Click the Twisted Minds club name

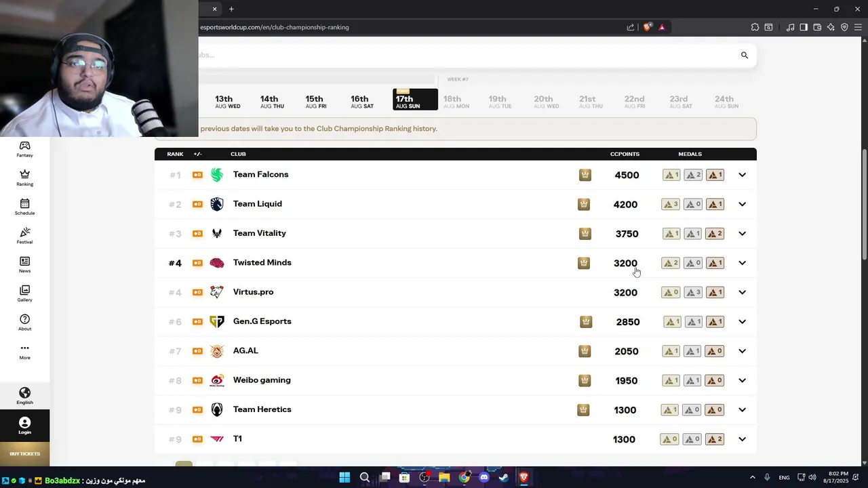pos(262,262)
